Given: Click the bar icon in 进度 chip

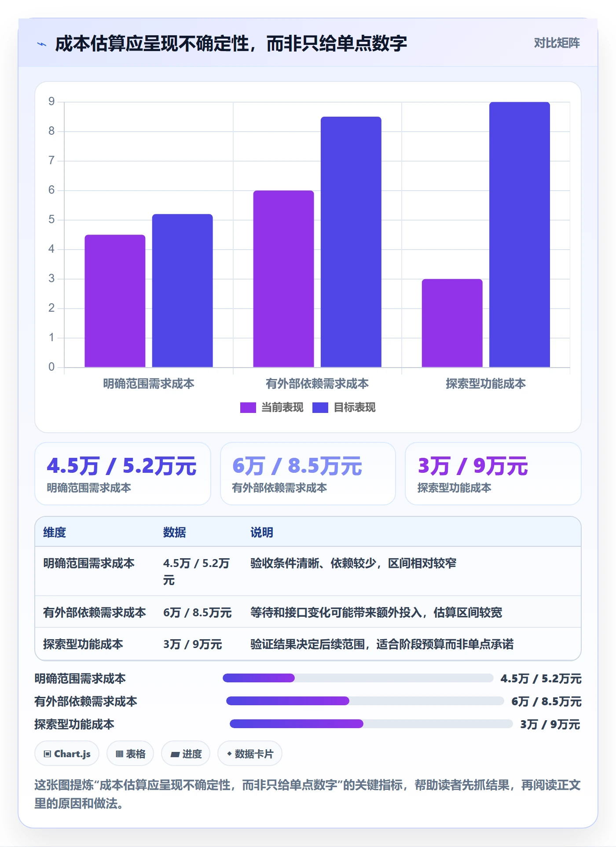Looking at the screenshot, I should click(x=175, y=755).
